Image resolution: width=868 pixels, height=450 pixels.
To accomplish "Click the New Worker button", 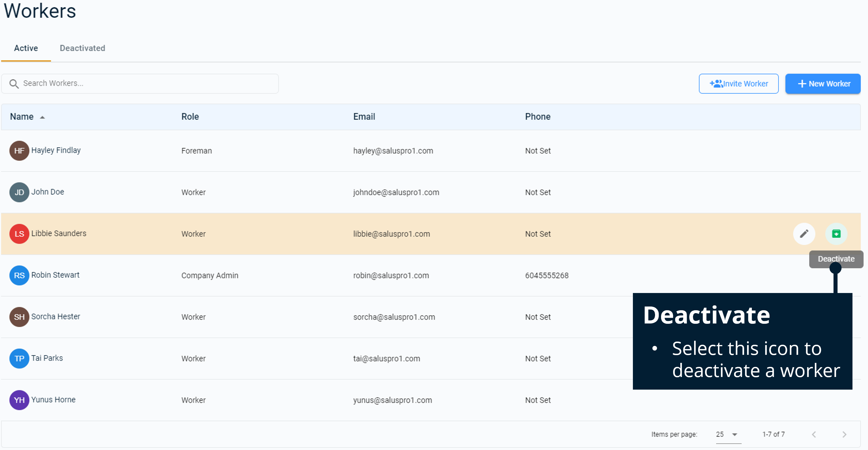I will click(x=823, y=84).
